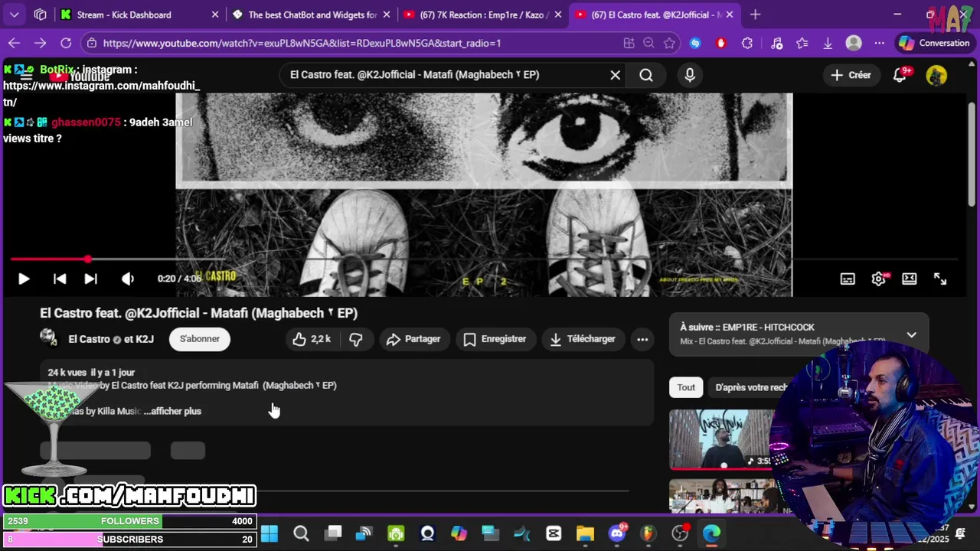The height and width of the screenshot is (551, 980).
Task: Expand description with ...afficher plus
Action: coord(172,411)
